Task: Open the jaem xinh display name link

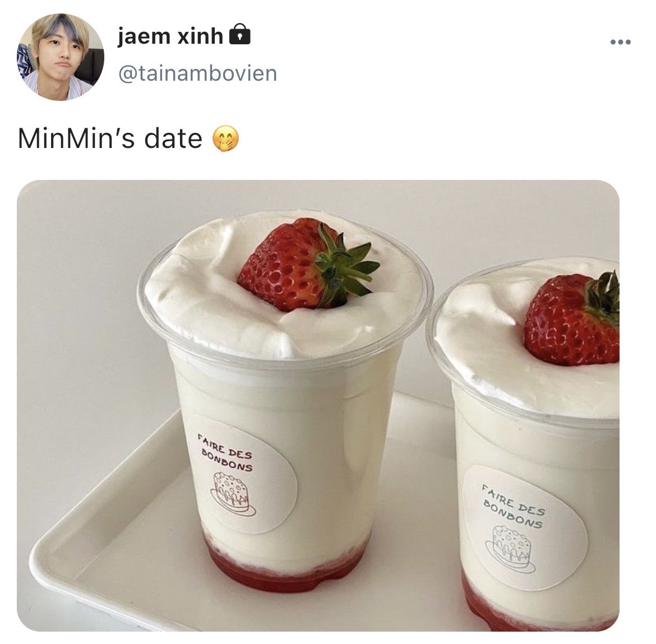Action: coord(170,36)
